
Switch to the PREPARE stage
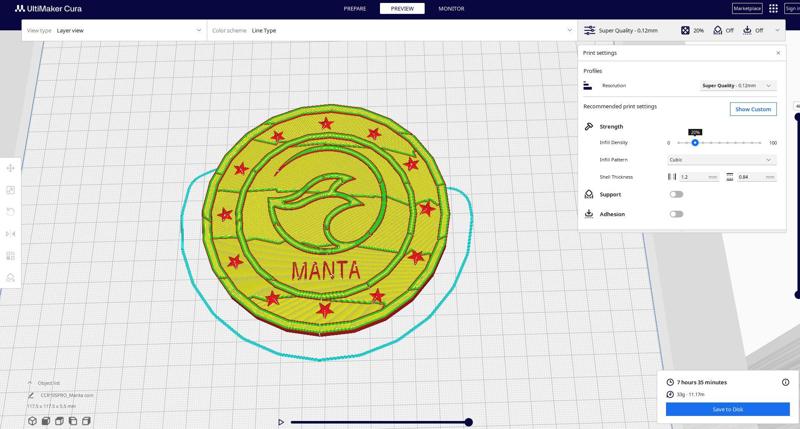(x=355, y=9)
